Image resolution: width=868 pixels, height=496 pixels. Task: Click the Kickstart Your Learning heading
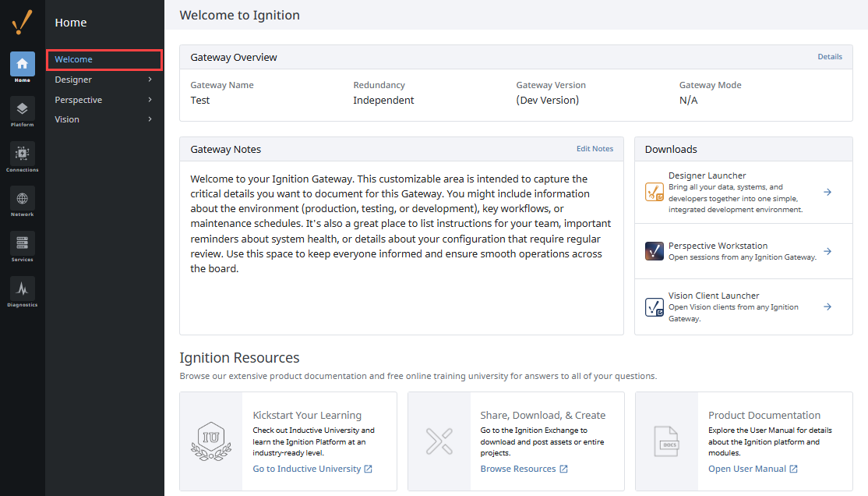307,415
